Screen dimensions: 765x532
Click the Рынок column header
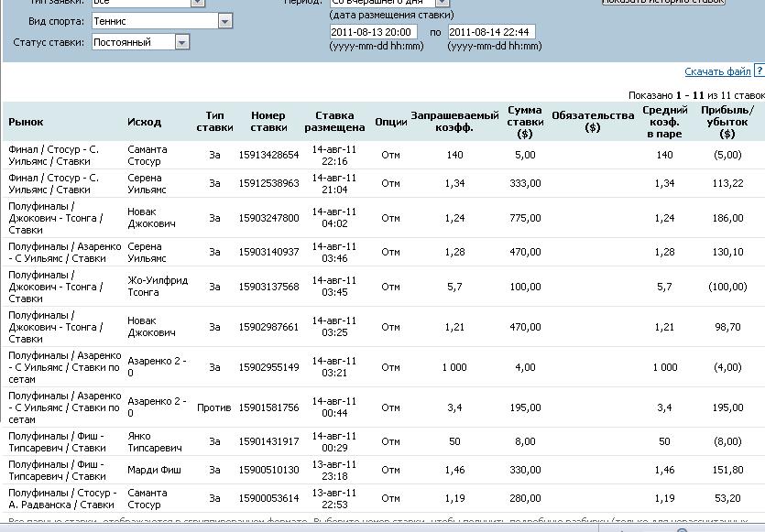[x=26, y=122]
